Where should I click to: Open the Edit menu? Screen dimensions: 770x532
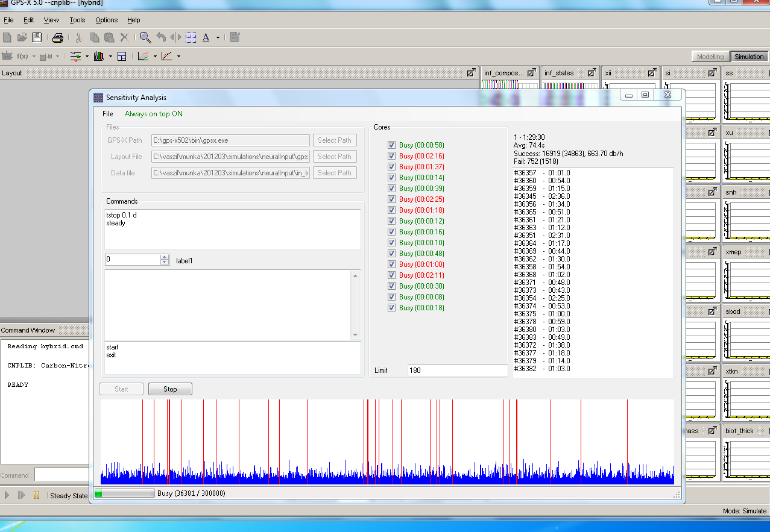[x=29, y=20]
